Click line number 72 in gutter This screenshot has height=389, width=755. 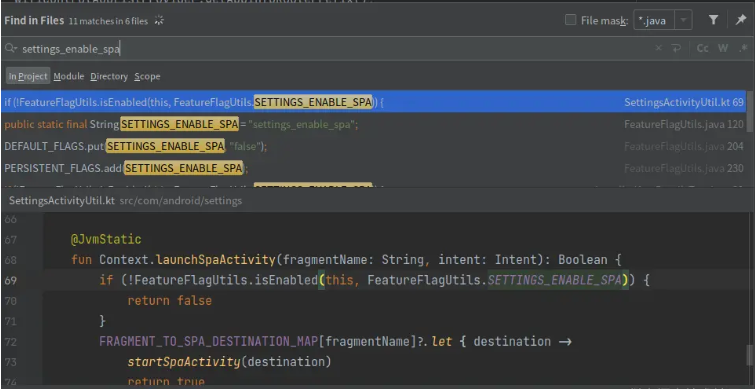tap(10, 342)
